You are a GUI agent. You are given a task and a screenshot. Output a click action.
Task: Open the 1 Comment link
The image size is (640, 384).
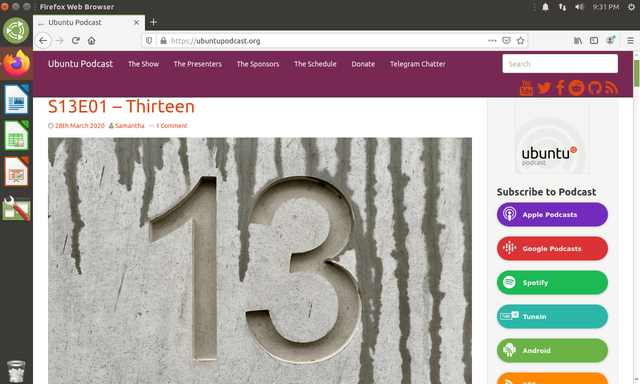(x=171, y=126)
